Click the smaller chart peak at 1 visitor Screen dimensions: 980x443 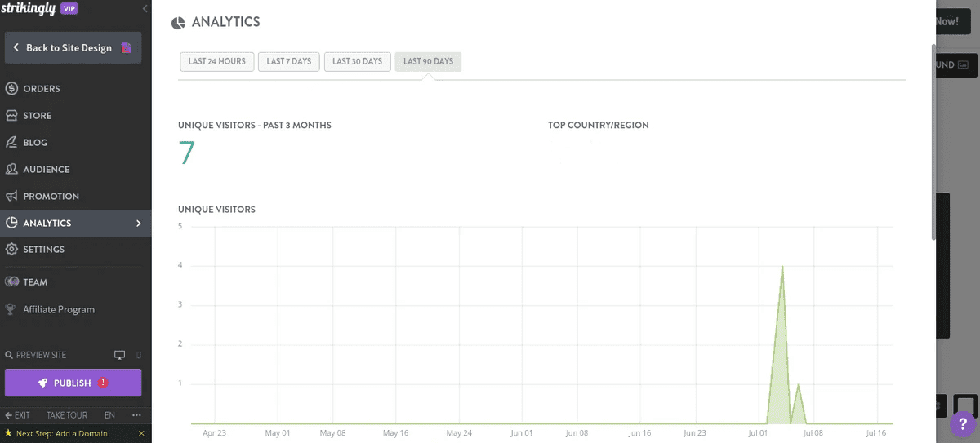pos(798,383)
